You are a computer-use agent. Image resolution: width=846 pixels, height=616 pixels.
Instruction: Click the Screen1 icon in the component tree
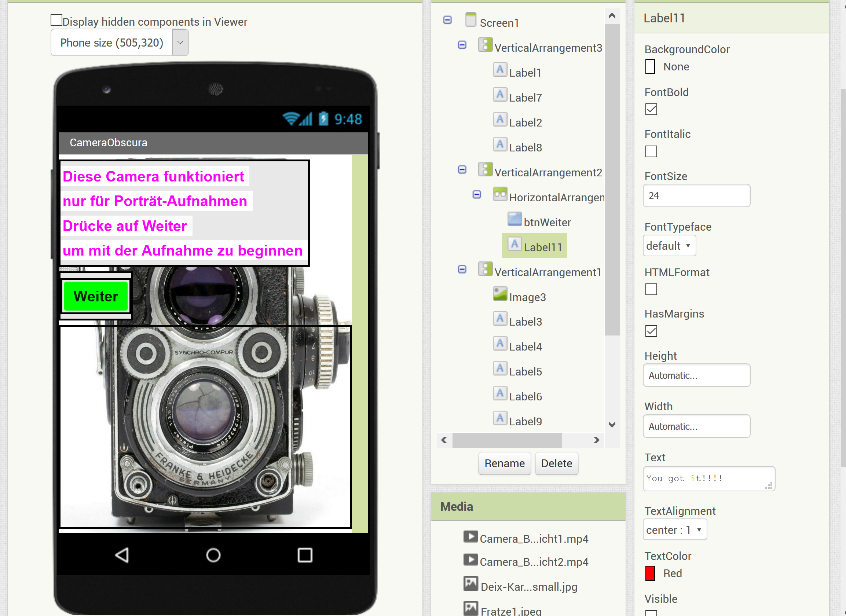coord(471,20)
